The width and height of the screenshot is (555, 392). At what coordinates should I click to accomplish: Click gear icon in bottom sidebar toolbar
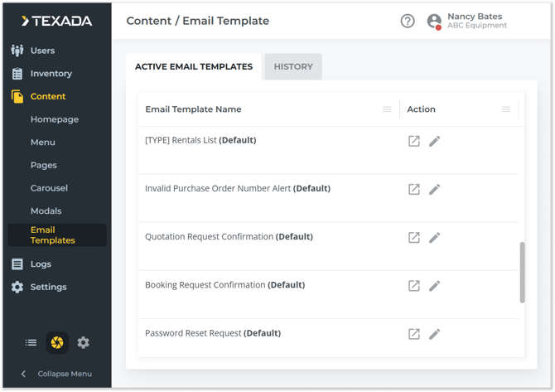[x=83, y=342]
